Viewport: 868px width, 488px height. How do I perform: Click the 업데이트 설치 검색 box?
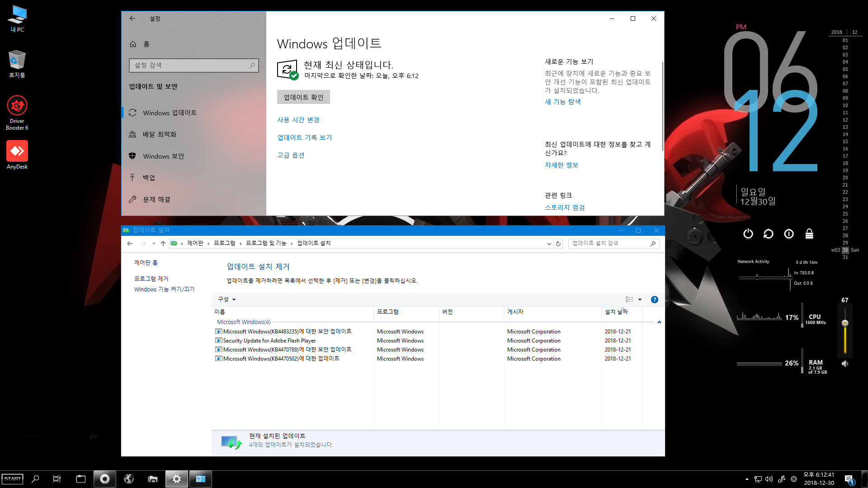pos(613,244)
